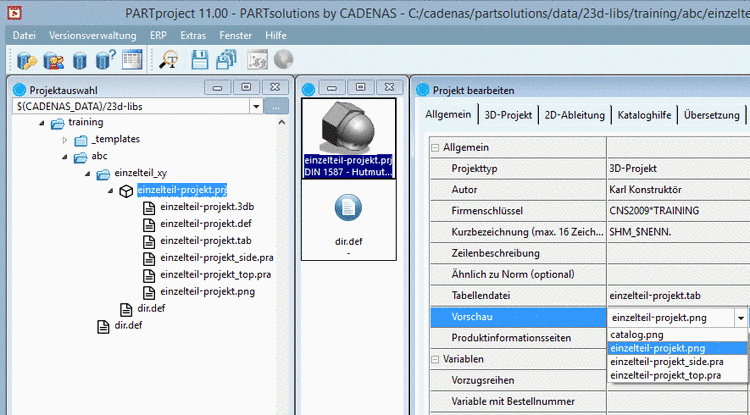Viewport: 750px width, 415px height.
Task: Click the Kurzbezeichnung value field
Action: (x=678, y=232)
